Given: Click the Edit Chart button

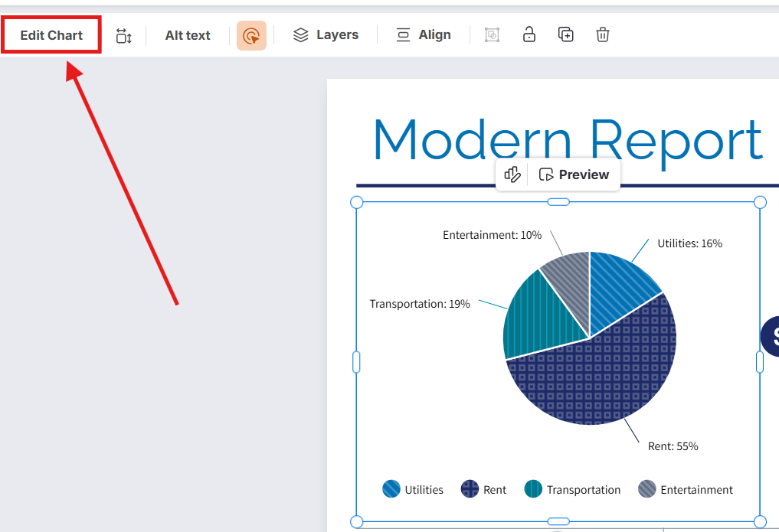Looking at the screenshot, I should 51,35.
